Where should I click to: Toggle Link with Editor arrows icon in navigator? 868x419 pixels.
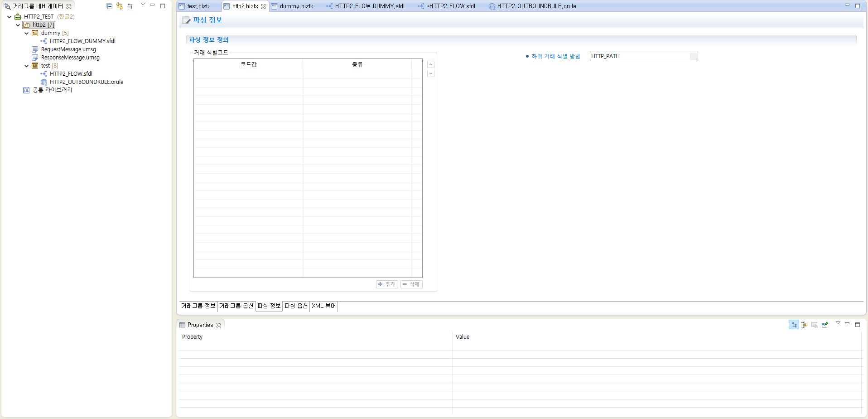(120, 6)
